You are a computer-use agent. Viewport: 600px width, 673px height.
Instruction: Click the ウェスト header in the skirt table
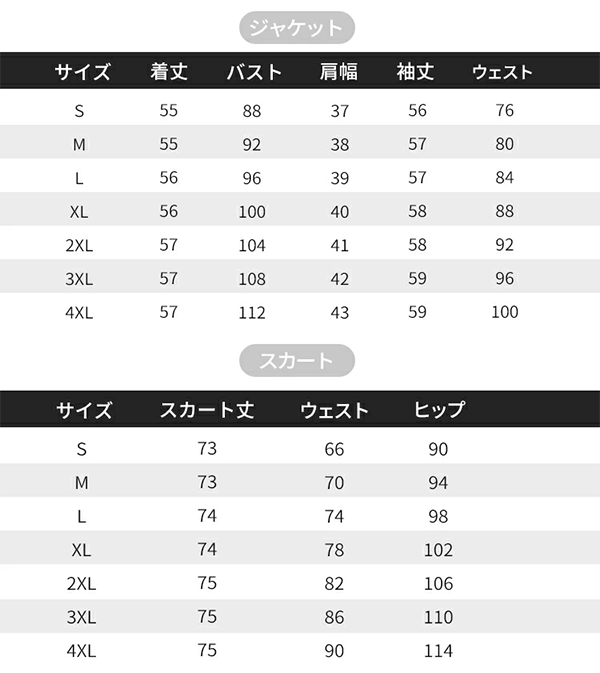(334, 410)
